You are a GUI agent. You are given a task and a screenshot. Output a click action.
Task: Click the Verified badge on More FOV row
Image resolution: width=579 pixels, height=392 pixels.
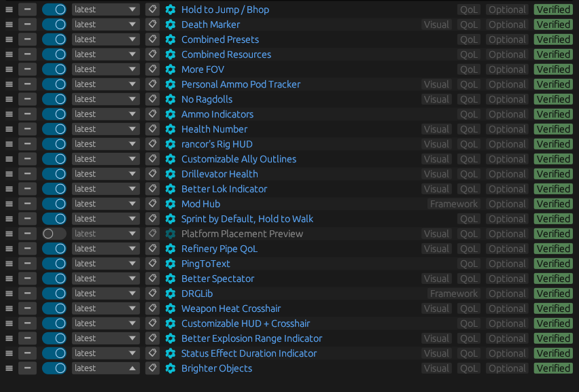point(553,69)
